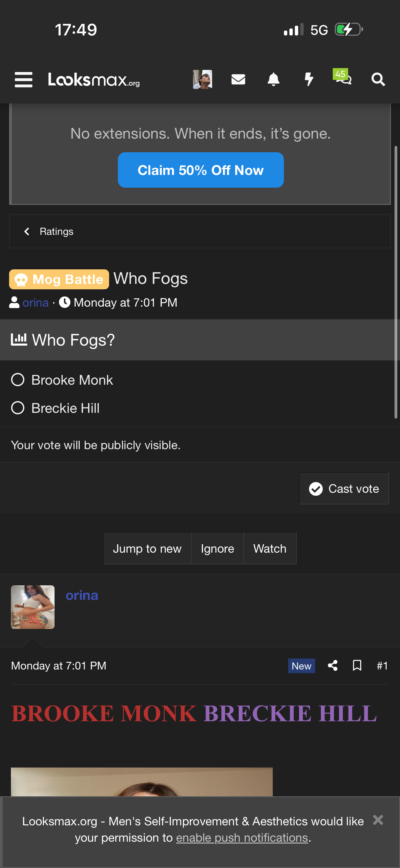
Task: Watch this thread
Action: (270, 549)
